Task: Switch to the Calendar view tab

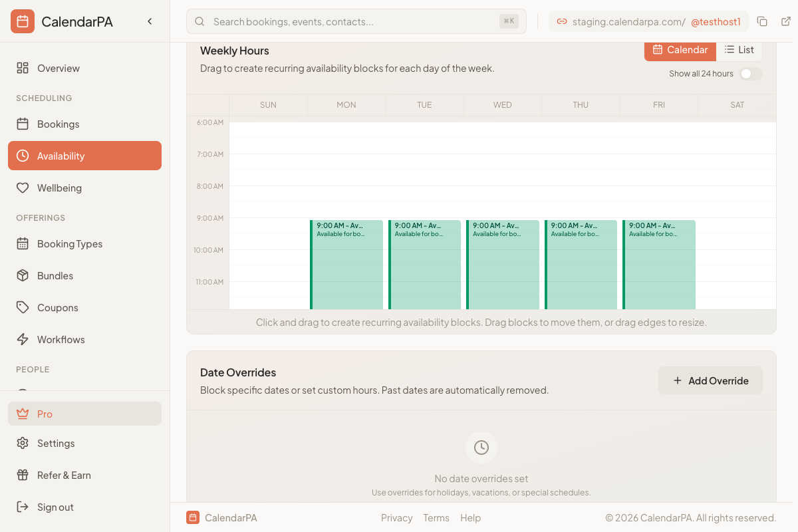Action: [680, 49]
